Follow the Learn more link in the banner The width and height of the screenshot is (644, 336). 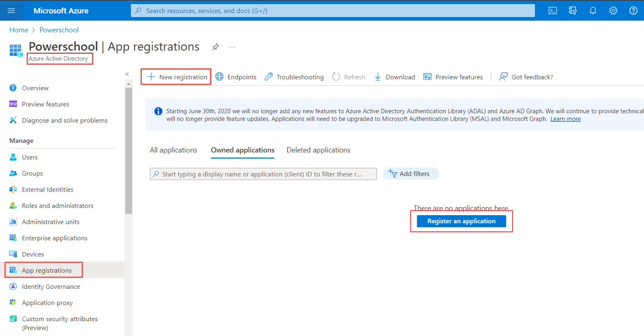point(565,119)
